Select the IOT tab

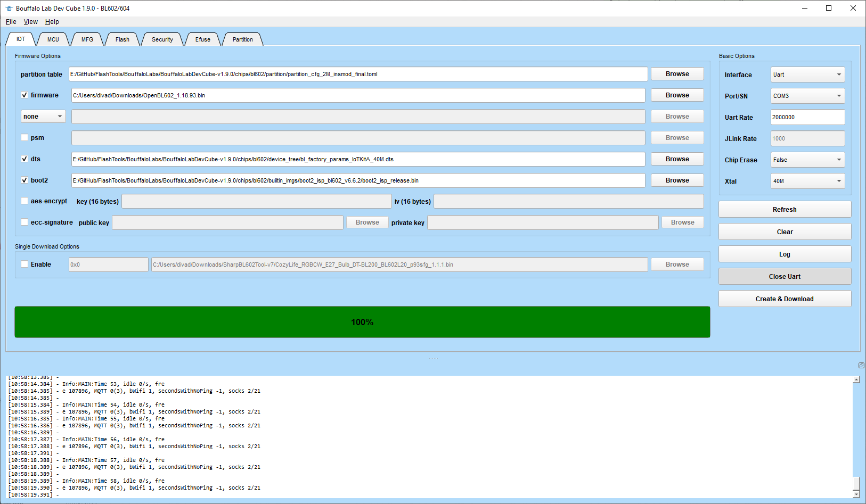pos(21,39)
